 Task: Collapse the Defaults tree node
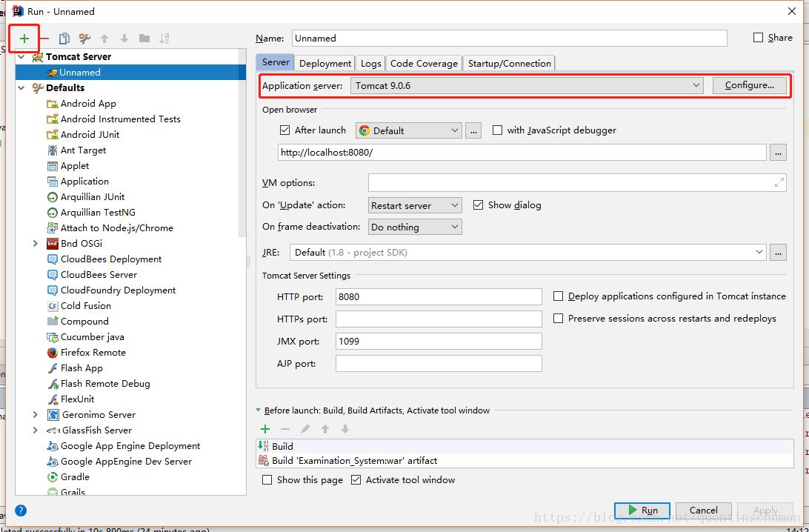(x=21, y=87)
